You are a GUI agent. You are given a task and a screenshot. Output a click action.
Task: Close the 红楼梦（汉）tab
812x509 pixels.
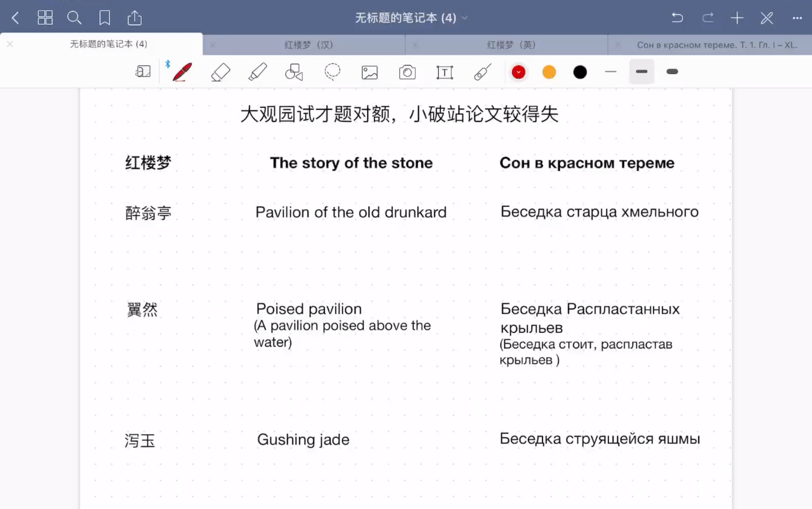213,45
